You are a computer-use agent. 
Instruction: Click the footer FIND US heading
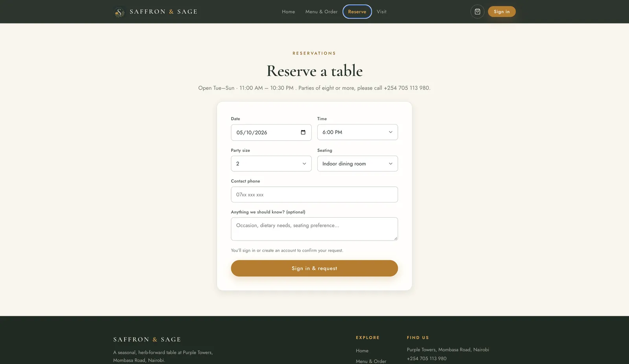click(418, 338)
